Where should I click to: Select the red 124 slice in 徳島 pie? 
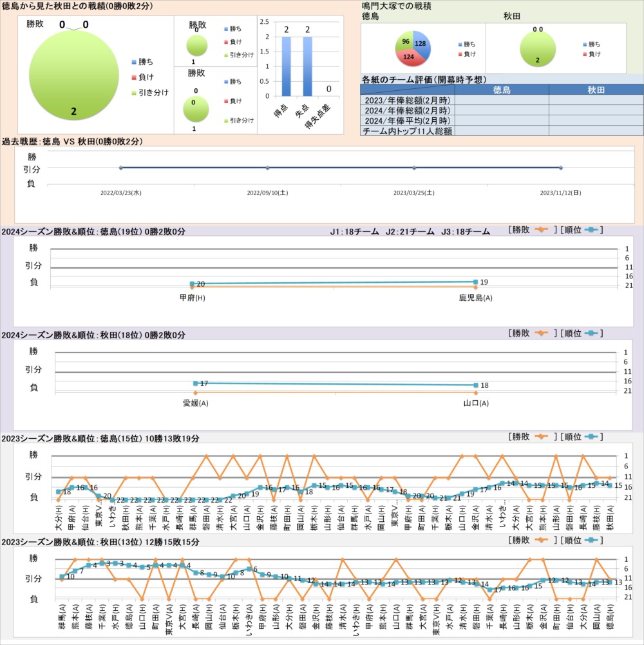coord(410,58)
